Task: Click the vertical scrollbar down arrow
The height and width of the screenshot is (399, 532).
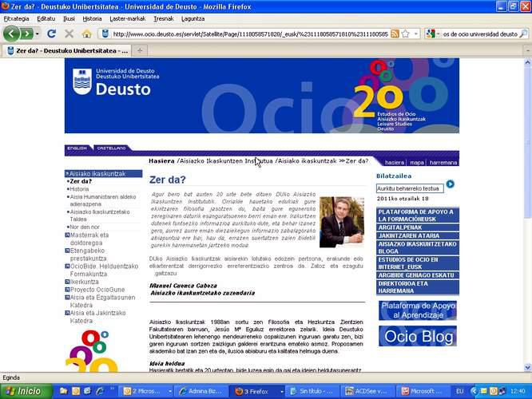Action: (527, 367)
